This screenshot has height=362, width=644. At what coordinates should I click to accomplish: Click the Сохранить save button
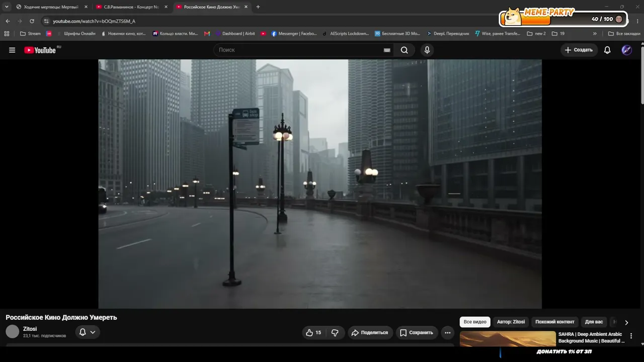(416, 332)
